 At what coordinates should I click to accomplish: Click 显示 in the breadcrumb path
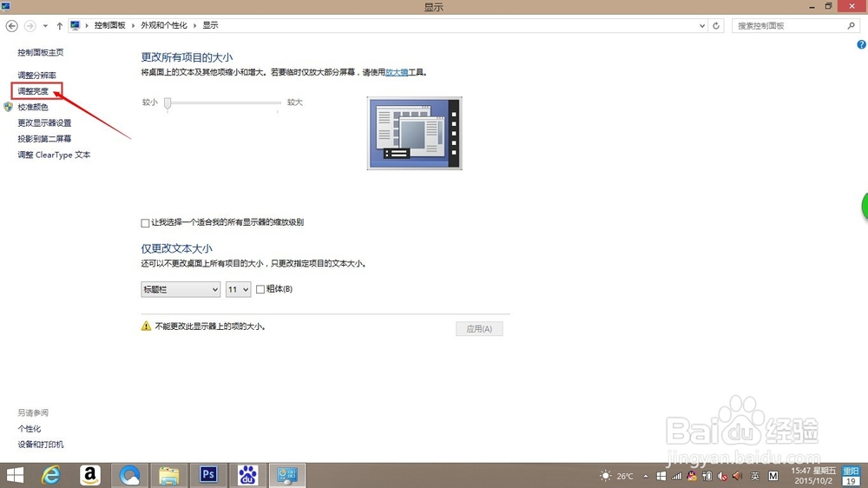point(210,25)
